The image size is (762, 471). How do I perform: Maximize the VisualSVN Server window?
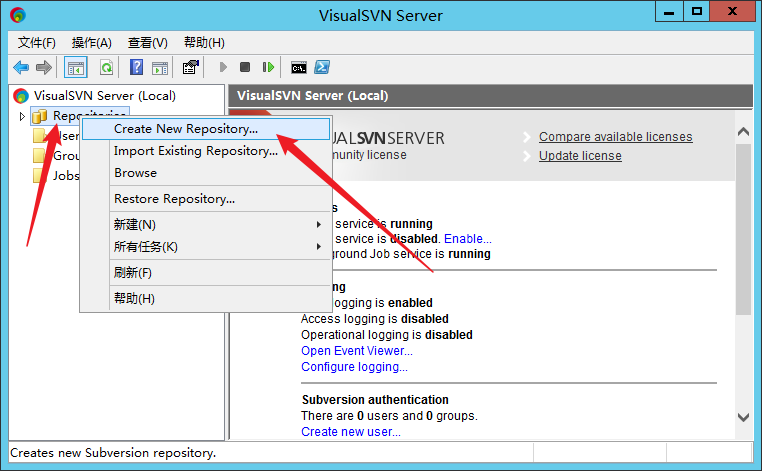[696, 12]
